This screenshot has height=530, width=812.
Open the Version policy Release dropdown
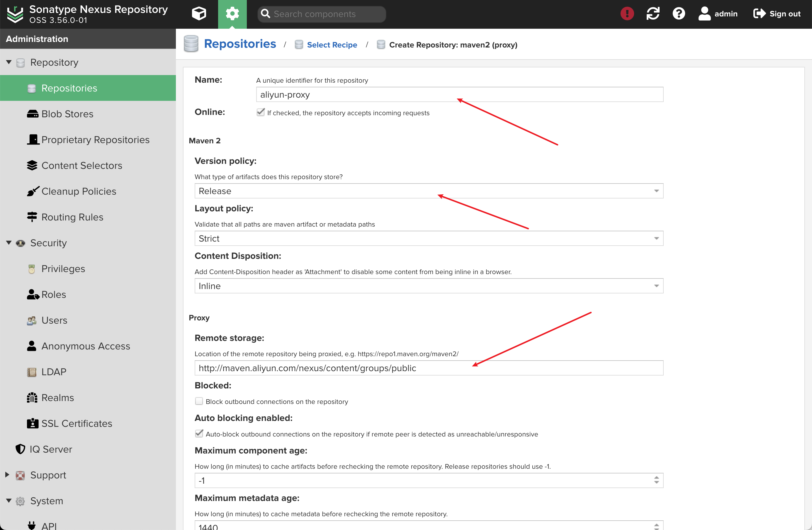click(x=429, y=191)
